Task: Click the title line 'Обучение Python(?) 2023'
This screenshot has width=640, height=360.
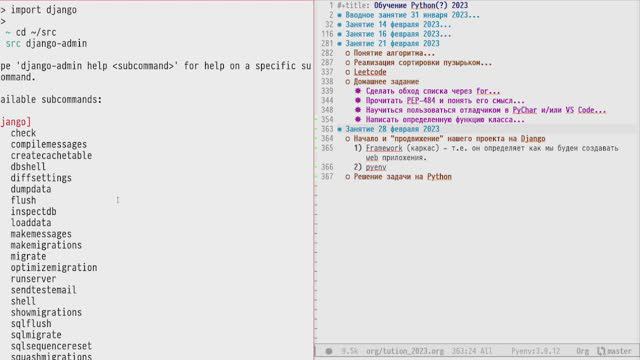Action: 421,5
